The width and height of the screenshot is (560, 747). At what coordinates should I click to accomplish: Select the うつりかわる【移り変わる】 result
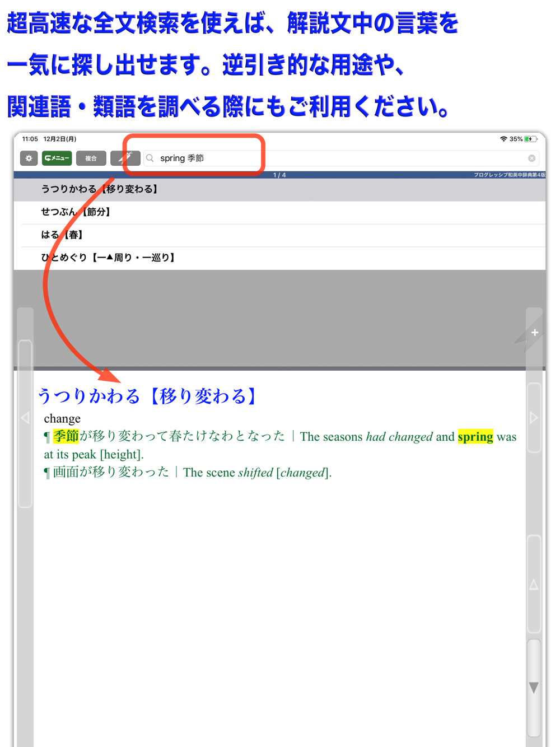[279, 189]
